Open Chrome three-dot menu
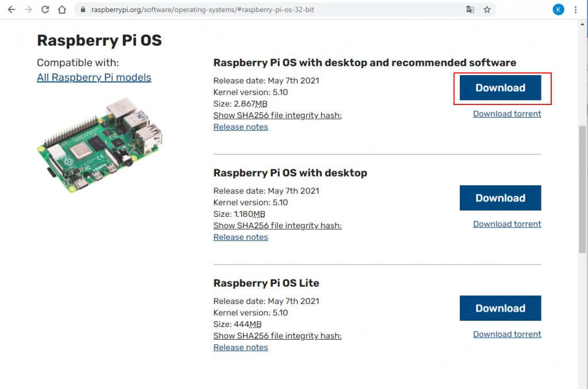588x389 pixels. click(575, 10)
